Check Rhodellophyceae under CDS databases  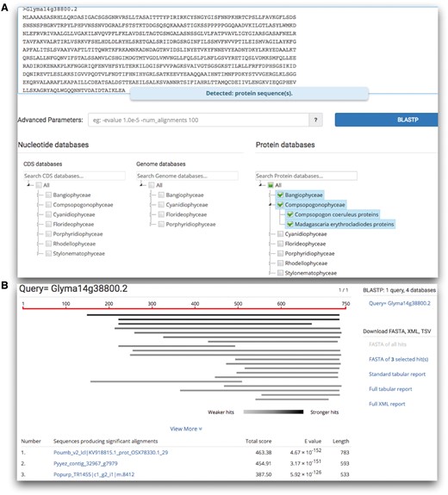(48, 244)
